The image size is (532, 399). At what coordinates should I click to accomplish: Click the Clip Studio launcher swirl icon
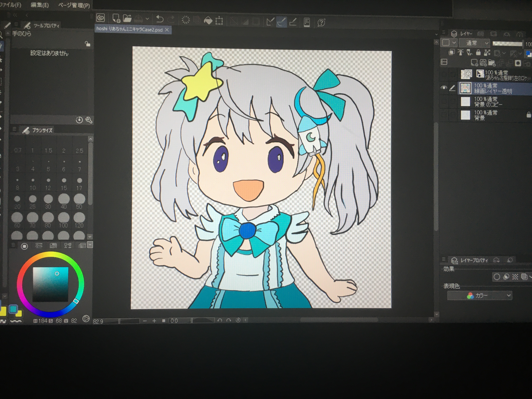click(101, 18)
